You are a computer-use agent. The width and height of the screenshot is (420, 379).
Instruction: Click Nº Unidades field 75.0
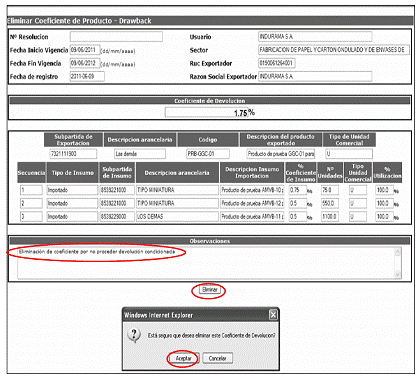[330, 190]
